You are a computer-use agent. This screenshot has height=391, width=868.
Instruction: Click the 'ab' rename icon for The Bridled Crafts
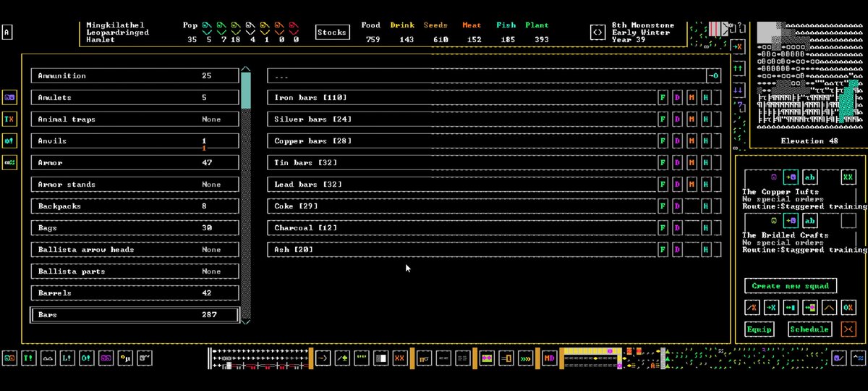click(x=810, y=221)
